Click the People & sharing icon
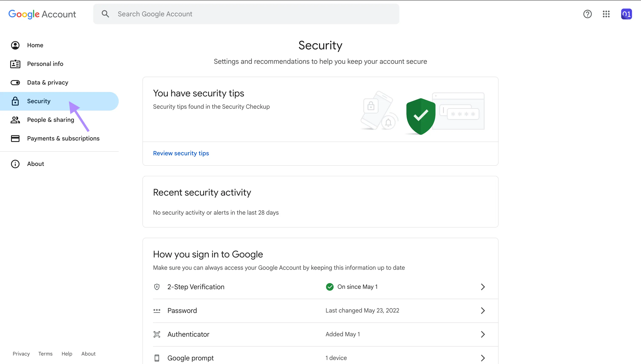The image size is (641, 364). tap(15, 119)
